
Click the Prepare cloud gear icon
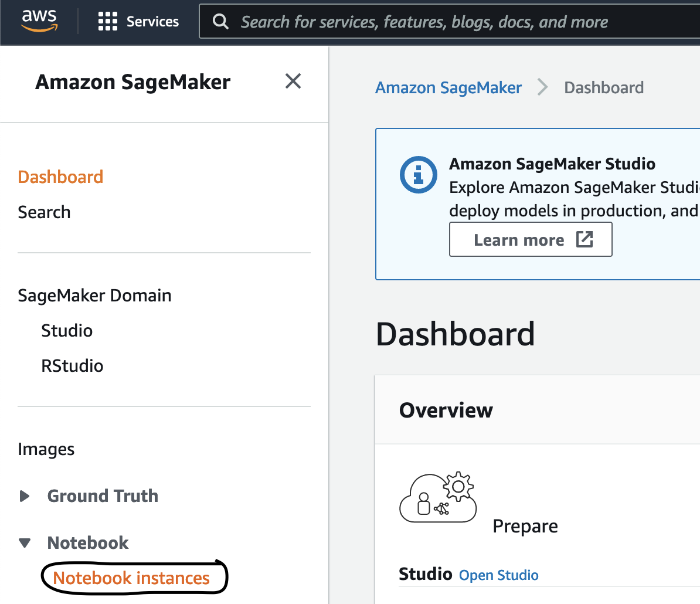437,497
